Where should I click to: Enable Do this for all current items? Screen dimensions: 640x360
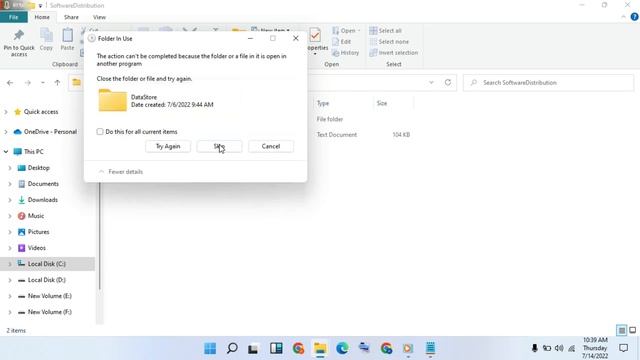pyautogui.click(x=100, y=131)
